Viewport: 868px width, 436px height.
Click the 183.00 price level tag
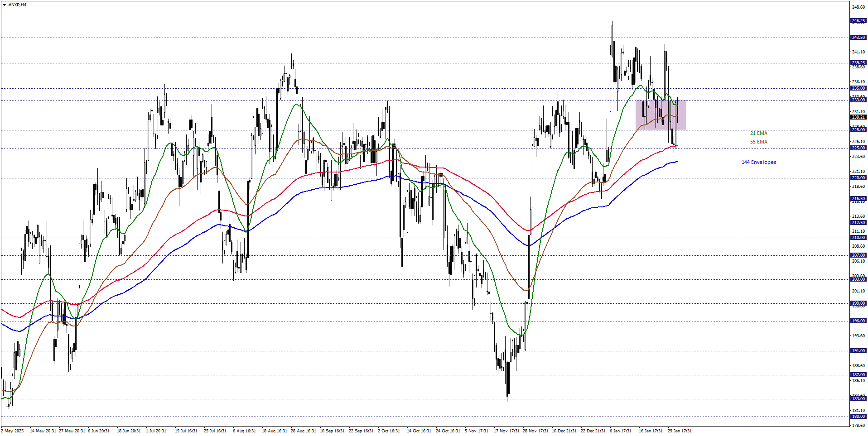[x=858, y=399]
